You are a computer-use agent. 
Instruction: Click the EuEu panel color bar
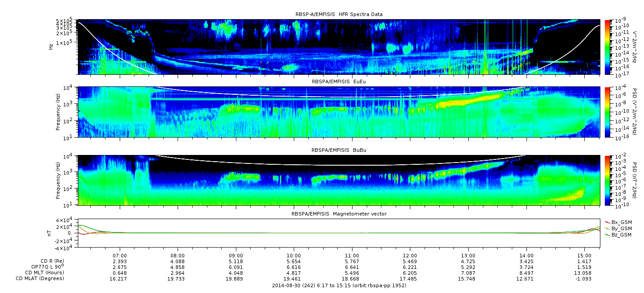[608, 112]
